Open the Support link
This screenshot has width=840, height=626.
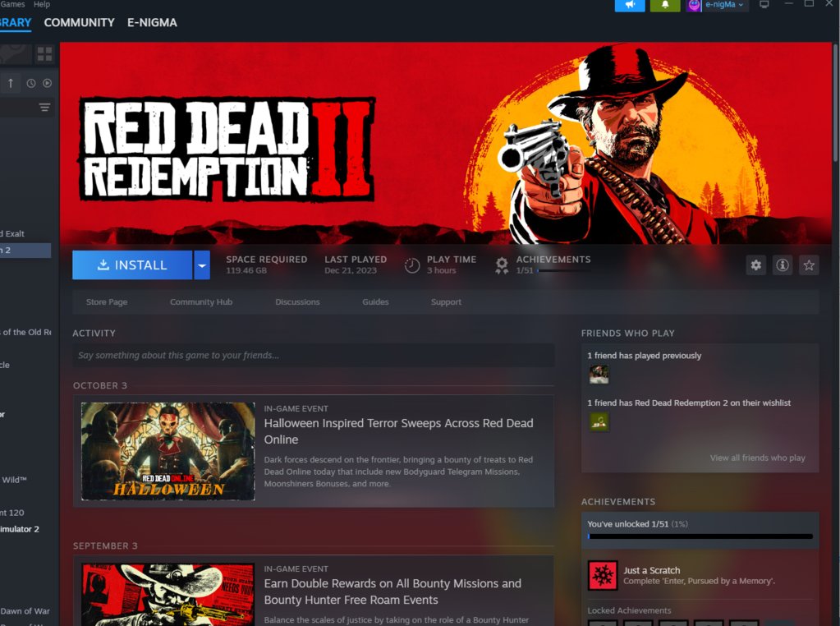(446, 301)
